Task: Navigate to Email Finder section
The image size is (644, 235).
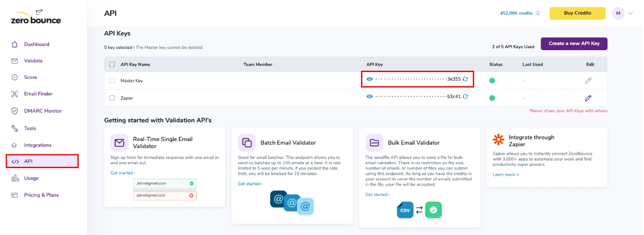Action: [x=38, y=94]
